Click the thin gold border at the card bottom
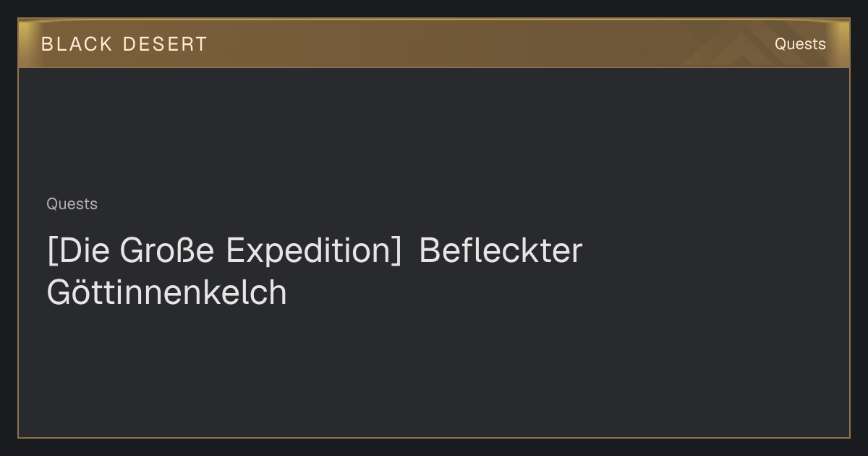Screen dimensions: 868x456 coord(434,437)
